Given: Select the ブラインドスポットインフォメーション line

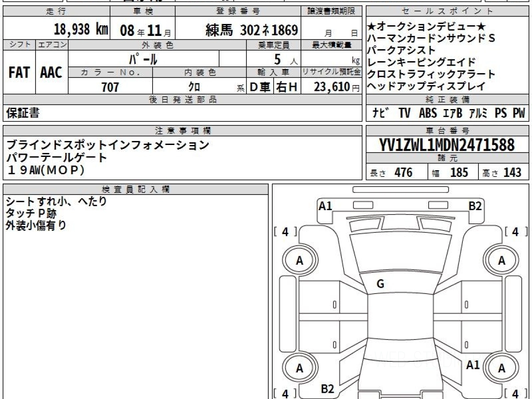Looking at the screenshot, I should tap(108, 145).
